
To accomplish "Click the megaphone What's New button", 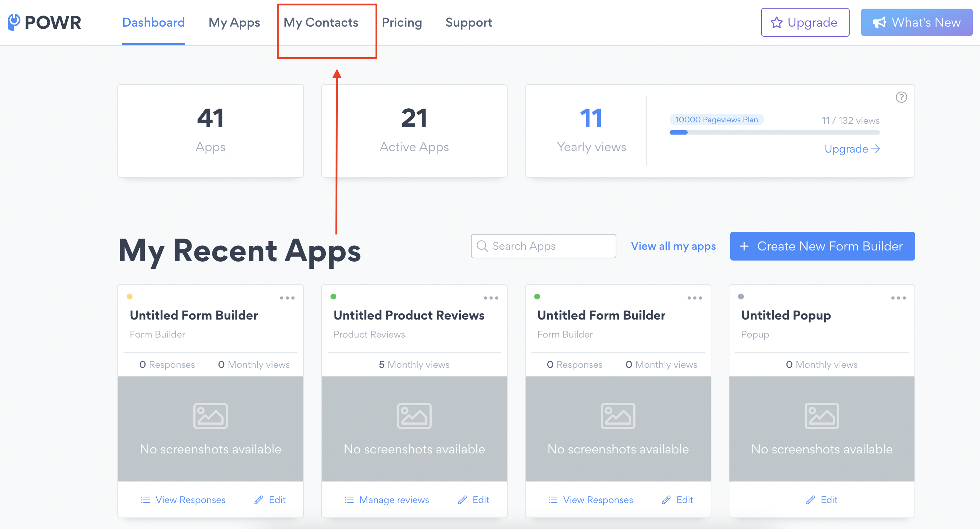I will pyautogui.click(x=917, y=22).
